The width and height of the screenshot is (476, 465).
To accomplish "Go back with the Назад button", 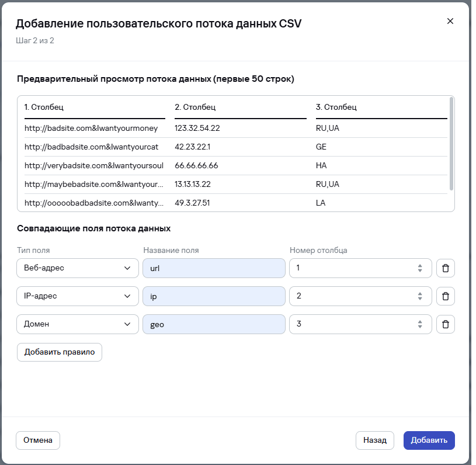I will (x=375, y=440).
